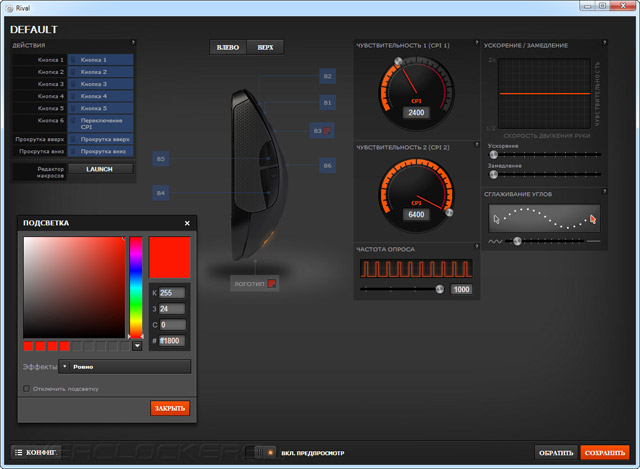This screenshot has width=640, height=469.
Task: Click ЗАКРЫТЬ button in illumination panel
Action: 170,408
